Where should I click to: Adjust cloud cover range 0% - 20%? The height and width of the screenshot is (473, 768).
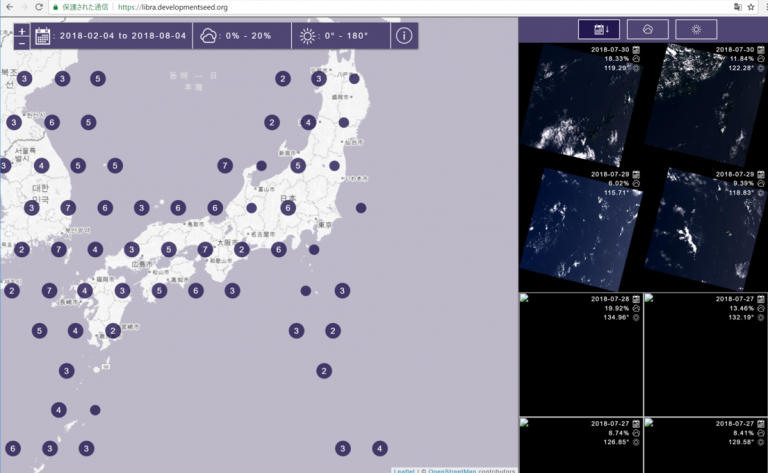click(248, 36)
